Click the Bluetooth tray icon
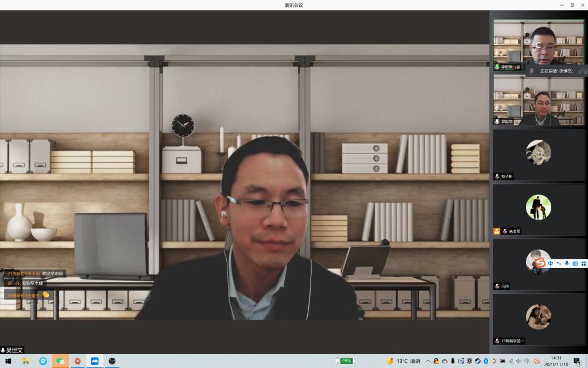 486,361
